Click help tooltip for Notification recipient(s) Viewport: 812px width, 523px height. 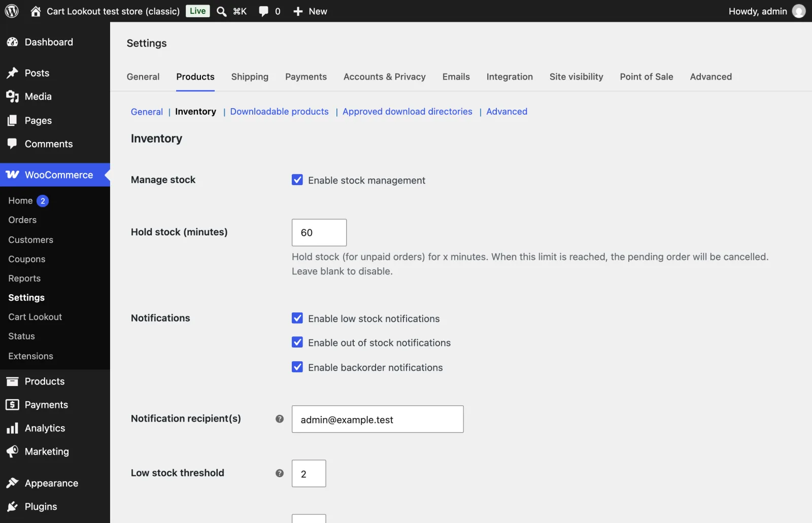pos(280,419)
